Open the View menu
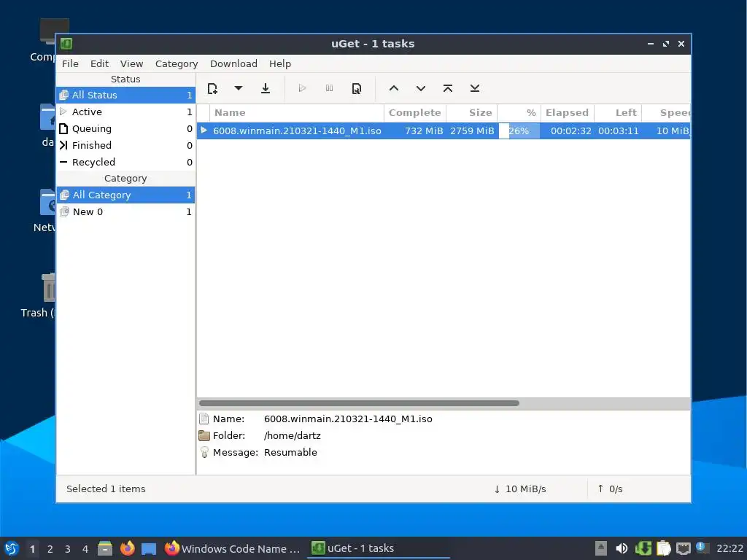This screenshot has width=747, height=560. point(131,64)
